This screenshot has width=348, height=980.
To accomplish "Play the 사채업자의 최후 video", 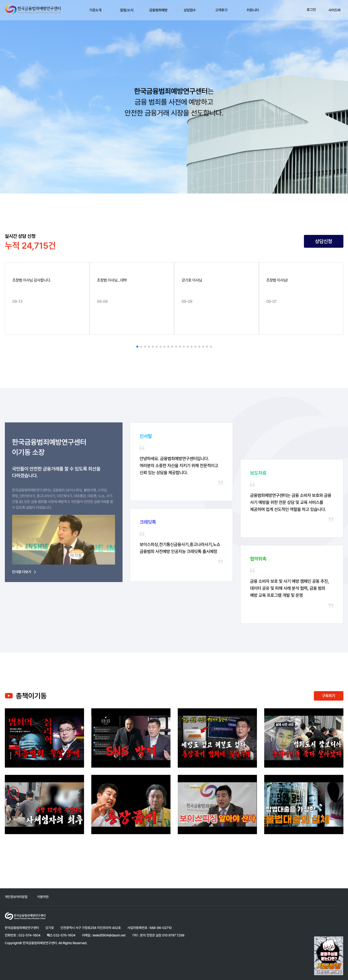I will [x=45, y=804].
